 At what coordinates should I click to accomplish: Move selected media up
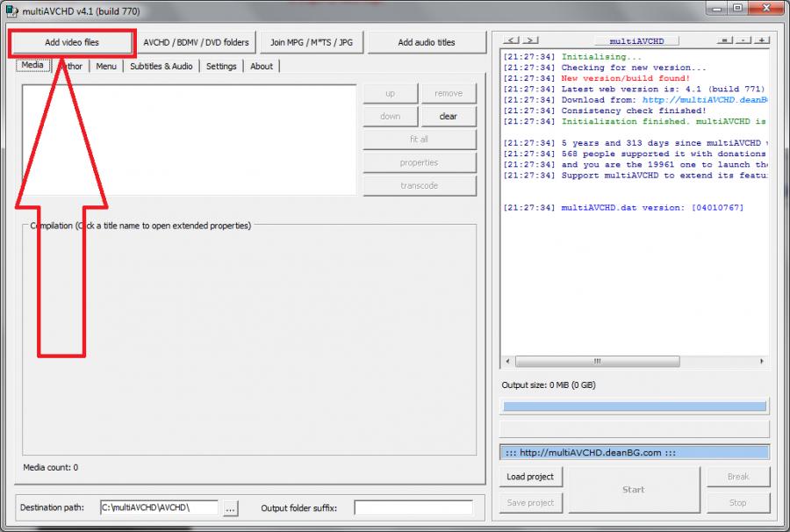391,93
